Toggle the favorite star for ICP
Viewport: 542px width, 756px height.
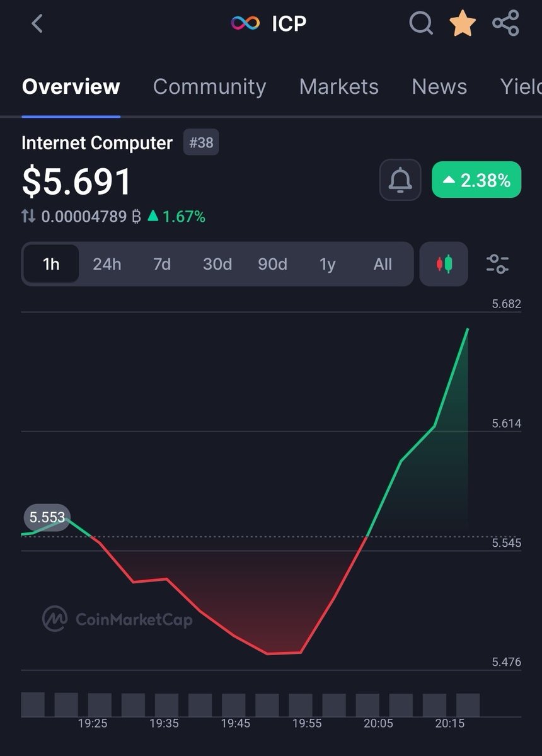point(463,24)
